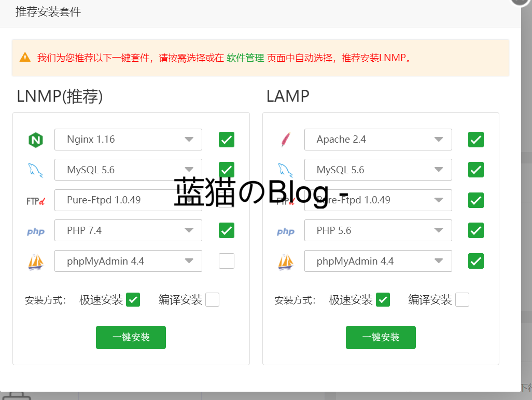The image size is (532, 400).
Task: Expand the PHP 7.4 version dropdown
Action: coord(128,230)
